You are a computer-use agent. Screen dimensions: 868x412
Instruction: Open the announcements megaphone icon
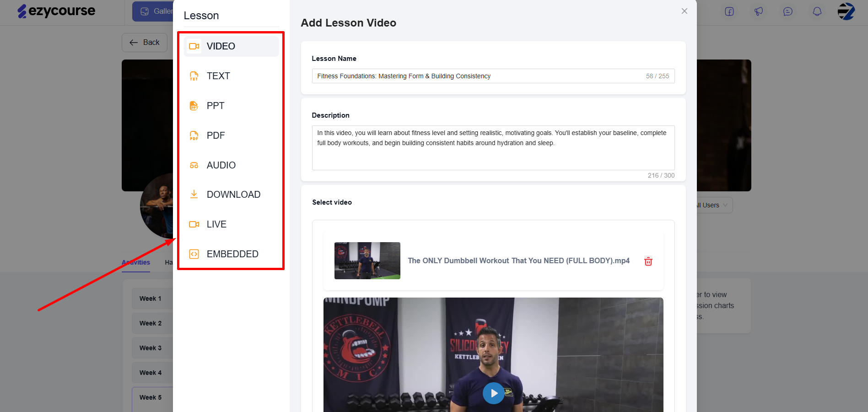(x=759, y=11)
